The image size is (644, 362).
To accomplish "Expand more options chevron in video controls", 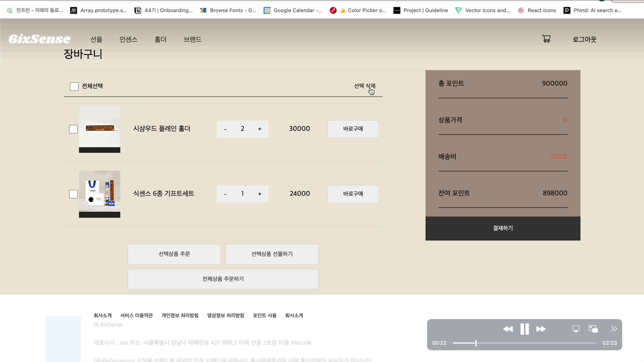I will coord(614,329).
